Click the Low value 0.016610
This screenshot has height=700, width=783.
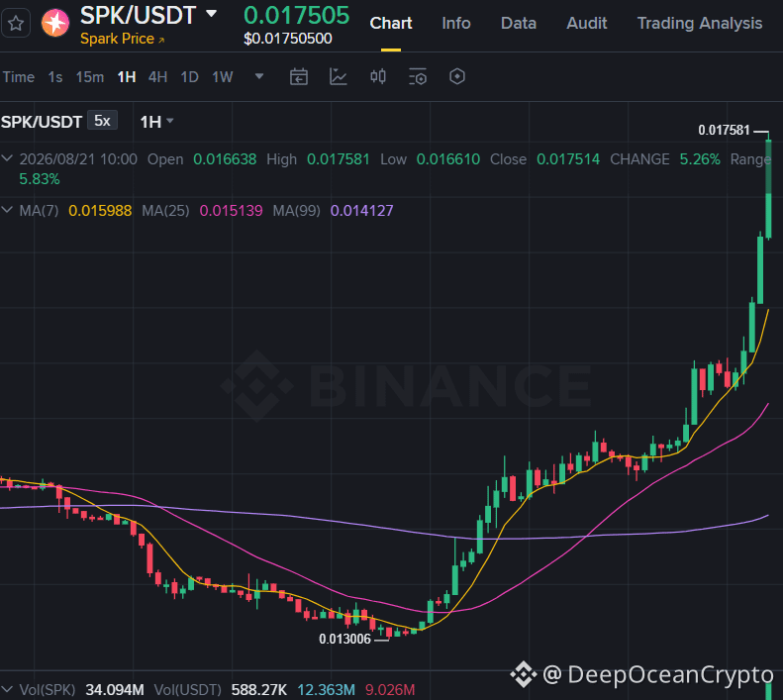click(x=448, y=158)
